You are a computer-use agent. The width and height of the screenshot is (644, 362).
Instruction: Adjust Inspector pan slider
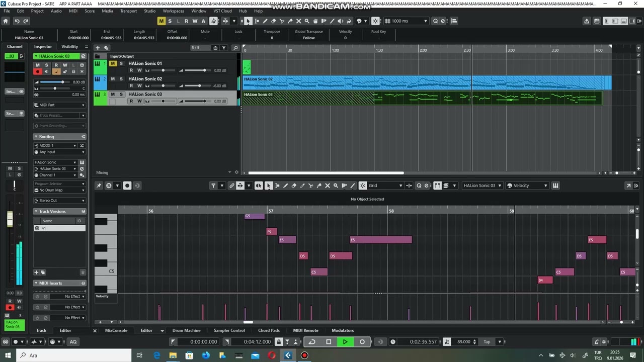tap(54, 88)
